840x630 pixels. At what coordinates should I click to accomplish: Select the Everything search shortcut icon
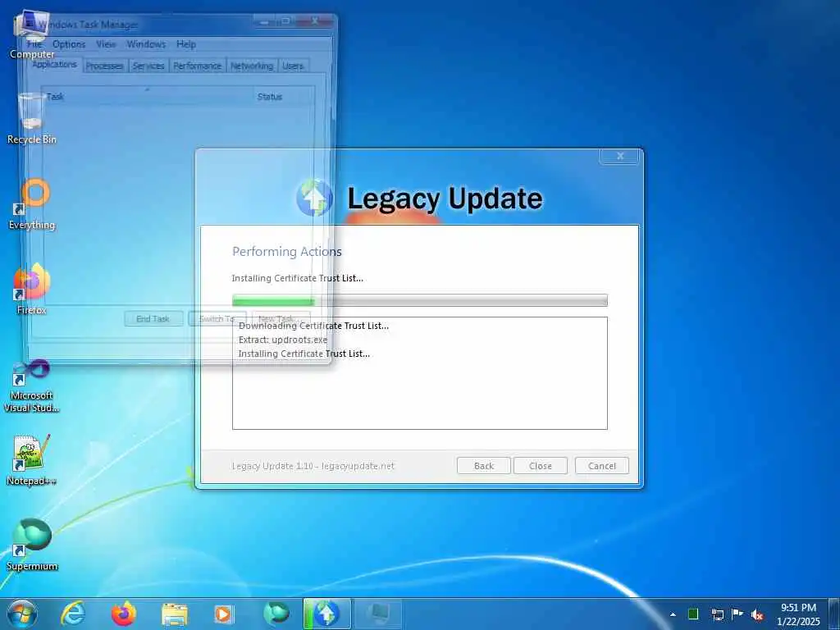(x=32, y=204)
